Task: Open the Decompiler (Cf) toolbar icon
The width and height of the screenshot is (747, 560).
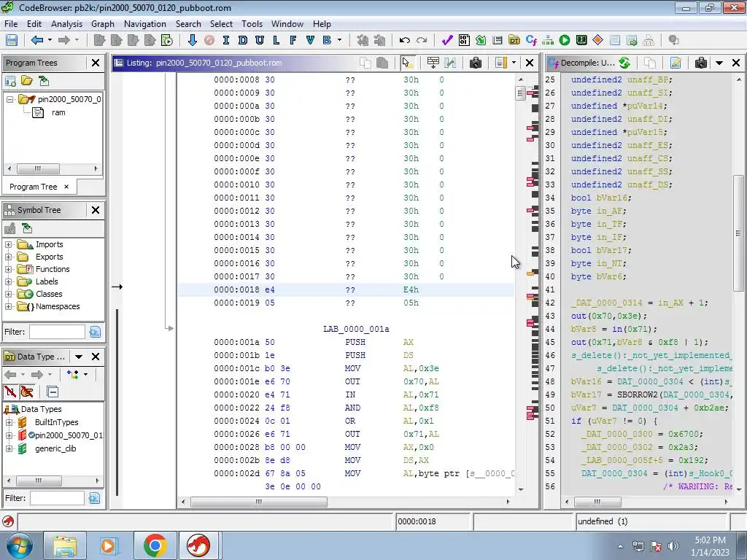Action: coord(531,41)
